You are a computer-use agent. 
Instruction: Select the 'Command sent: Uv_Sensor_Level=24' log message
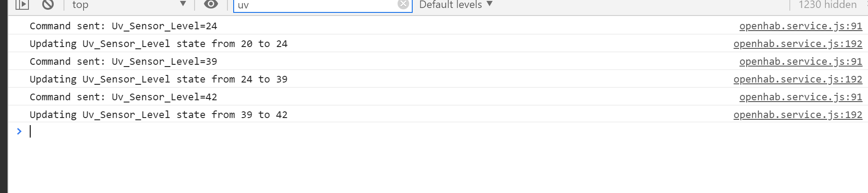123,26
